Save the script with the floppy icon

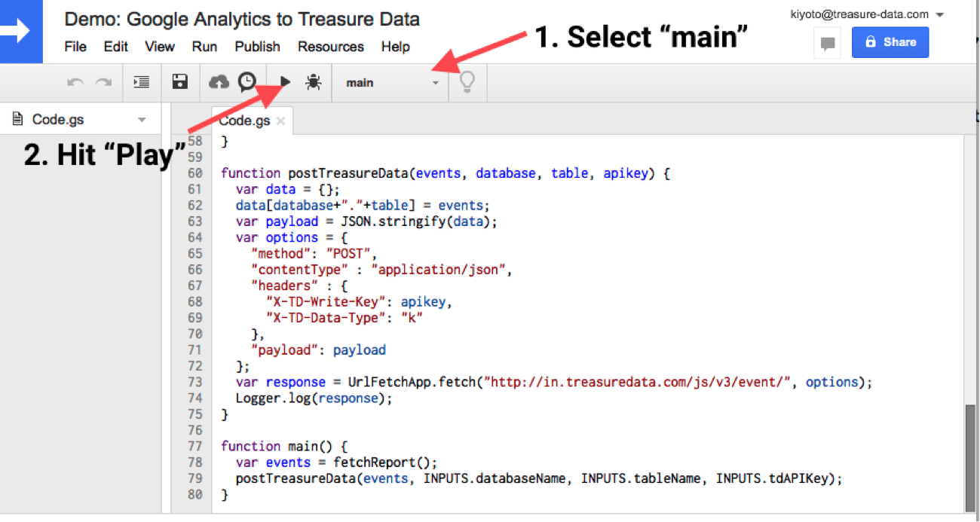click(180, 82)
